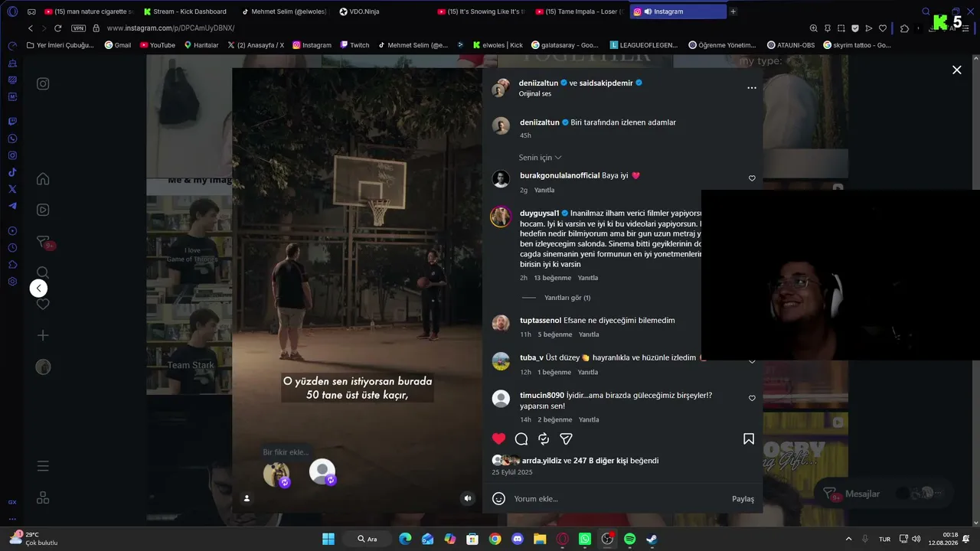Reply to tuba_v's comment via 'Yanıtla'
This screenshot has width=980, height=551.
pos(588,372)
